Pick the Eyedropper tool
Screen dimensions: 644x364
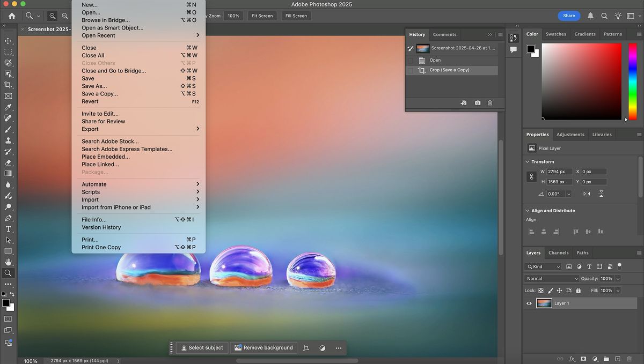coord(8,107)
